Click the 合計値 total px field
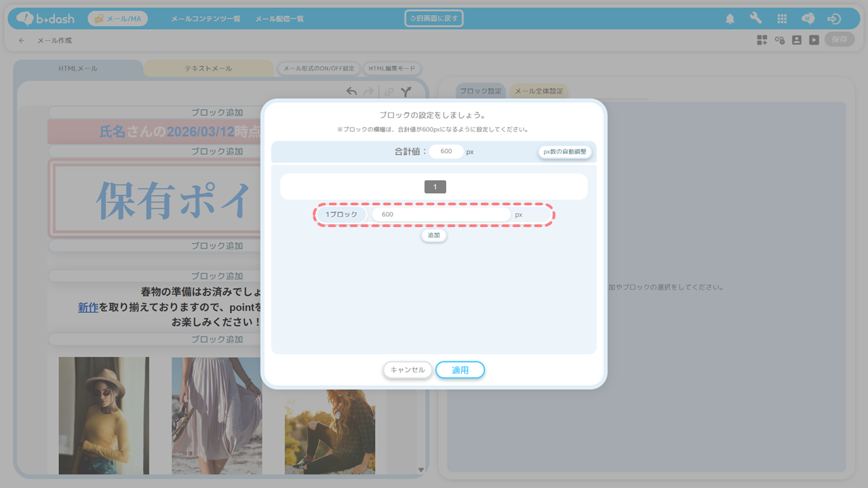 point(446,152)
